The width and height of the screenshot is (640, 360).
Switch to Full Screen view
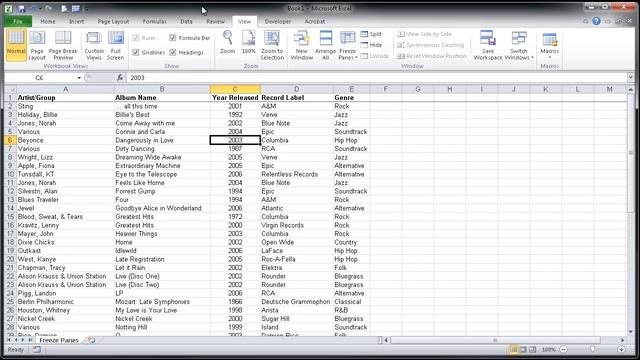point(116,45)
